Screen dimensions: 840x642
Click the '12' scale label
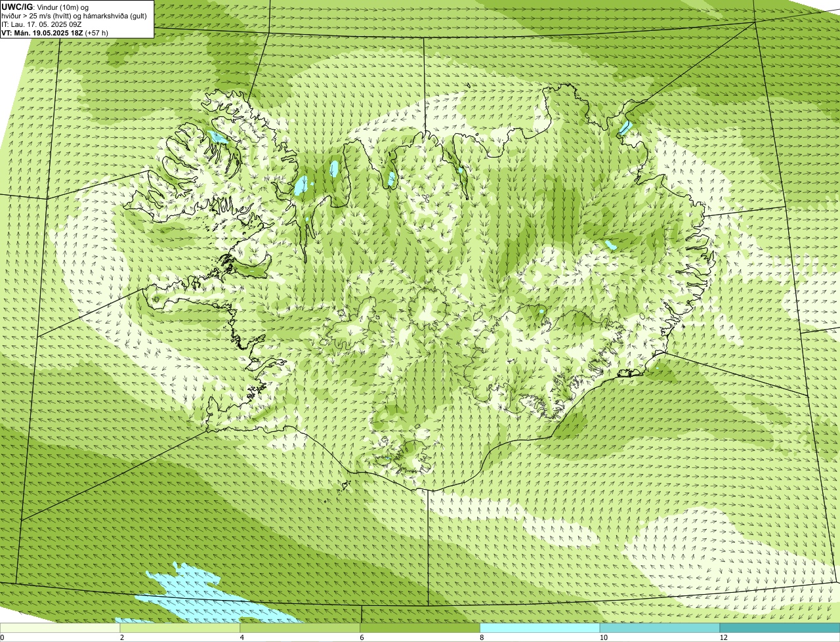723,637
